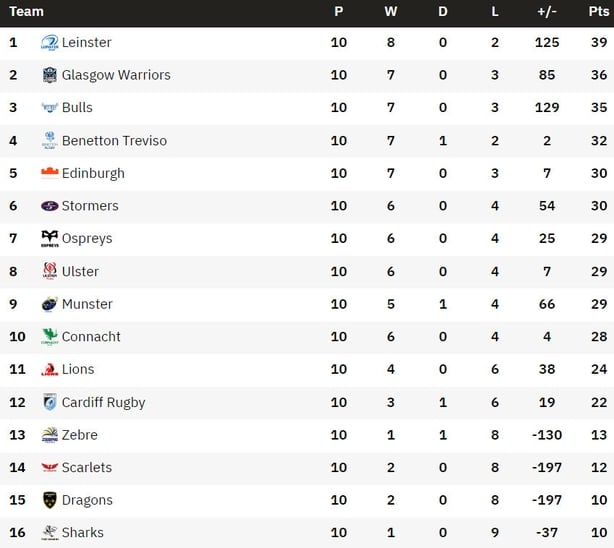Click the Scarlets red logo

50,467
